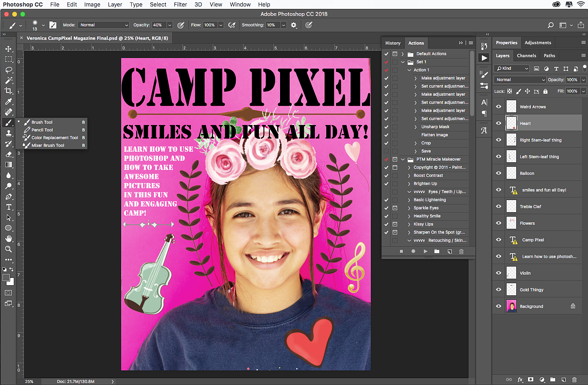Play the selected action

coord(425,252)
